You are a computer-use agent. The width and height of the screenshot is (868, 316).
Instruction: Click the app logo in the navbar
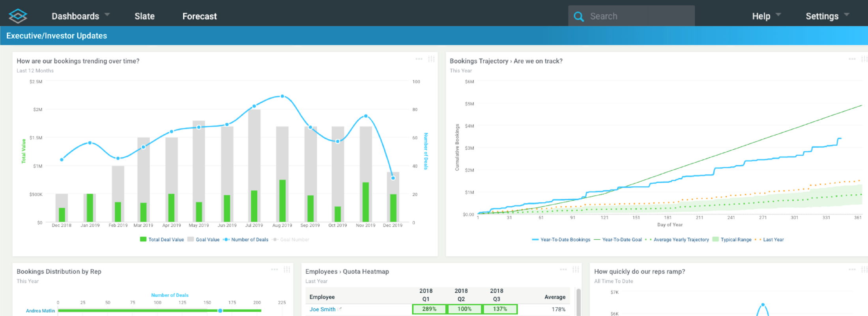tap(18, 16)
